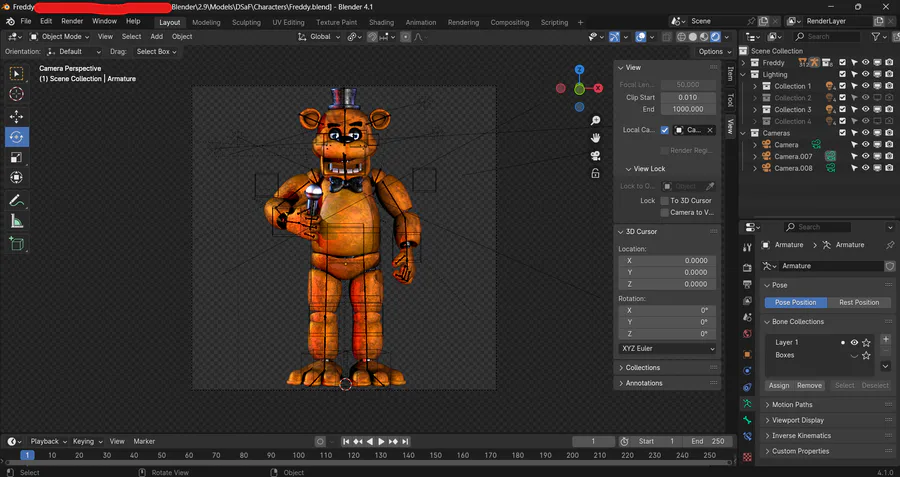Open the Render menu

tap(72, 21)
